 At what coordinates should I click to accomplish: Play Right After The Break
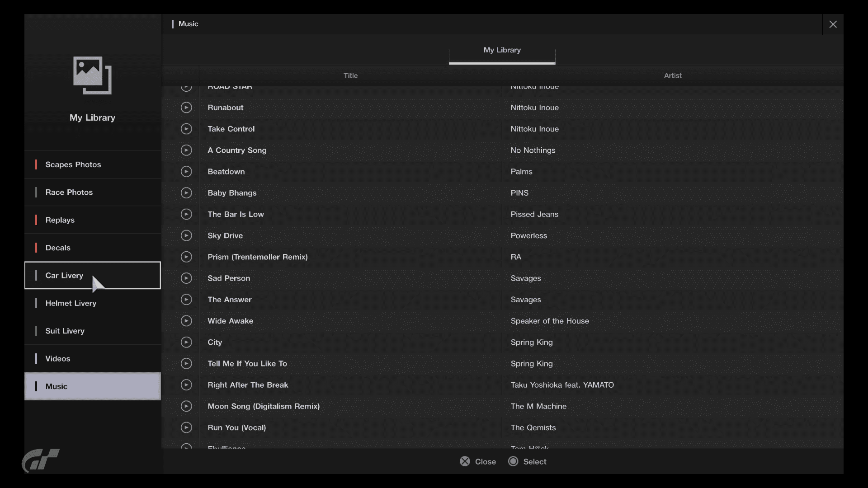[186, 385]
